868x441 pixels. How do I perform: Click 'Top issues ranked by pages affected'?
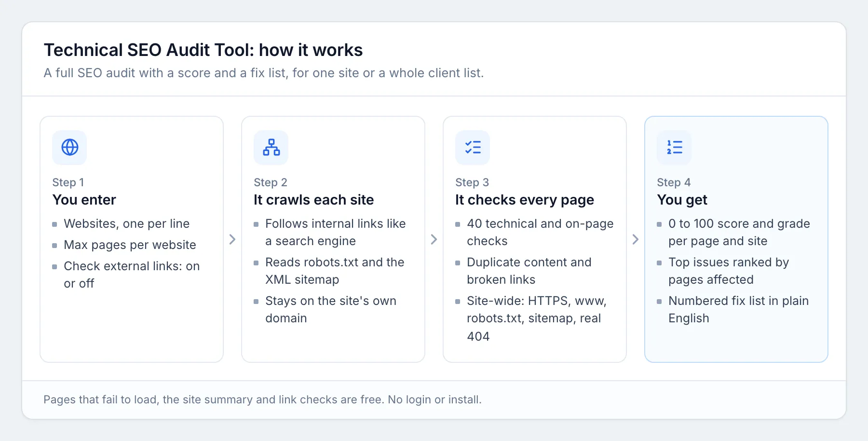tap(729, 271)
